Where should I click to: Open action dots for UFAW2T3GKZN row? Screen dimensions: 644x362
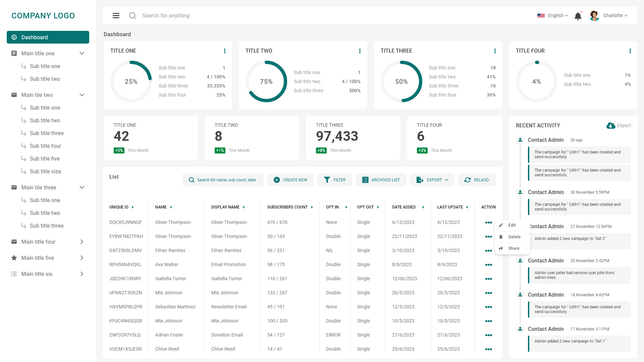coord(489,293)
